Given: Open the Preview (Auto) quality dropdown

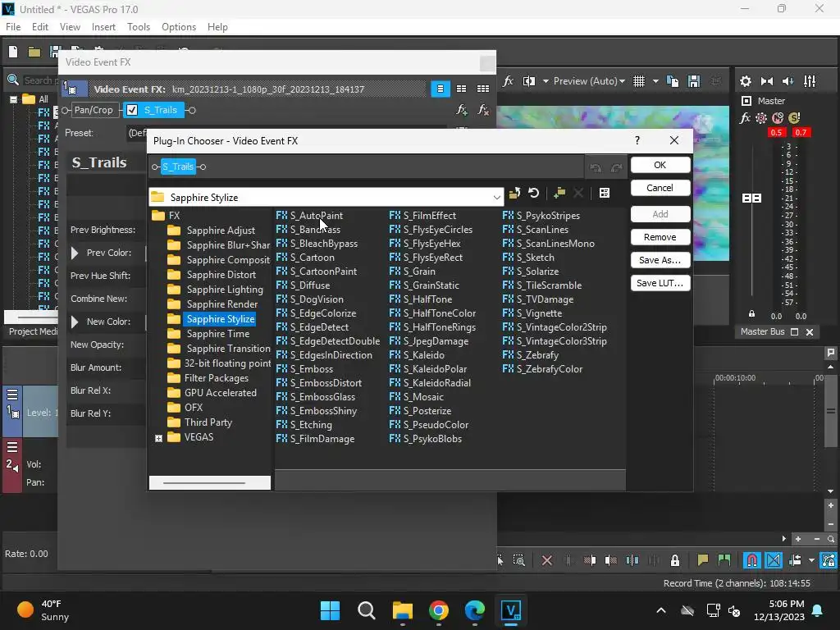Looking at the screenshot, I should [589, 81].
